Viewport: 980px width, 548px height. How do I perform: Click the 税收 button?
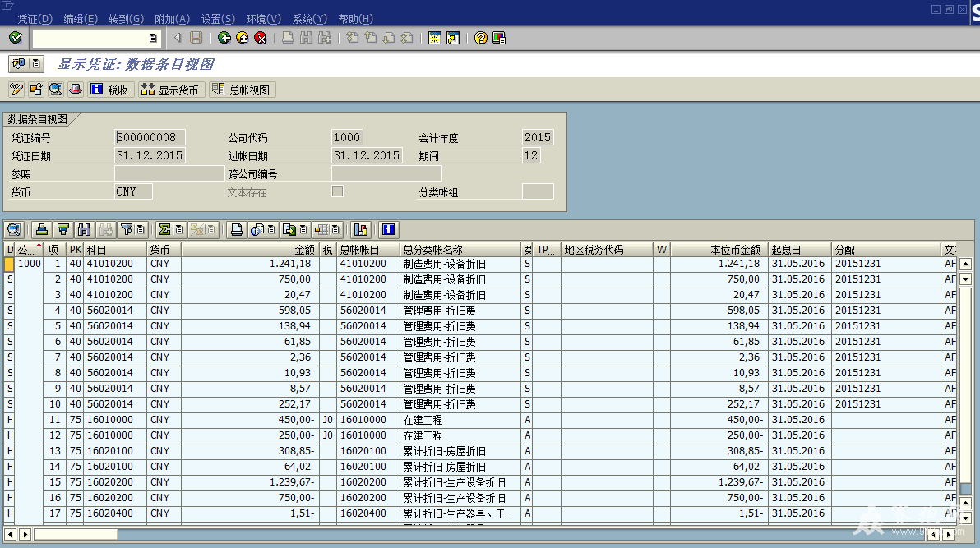point(111,90)
